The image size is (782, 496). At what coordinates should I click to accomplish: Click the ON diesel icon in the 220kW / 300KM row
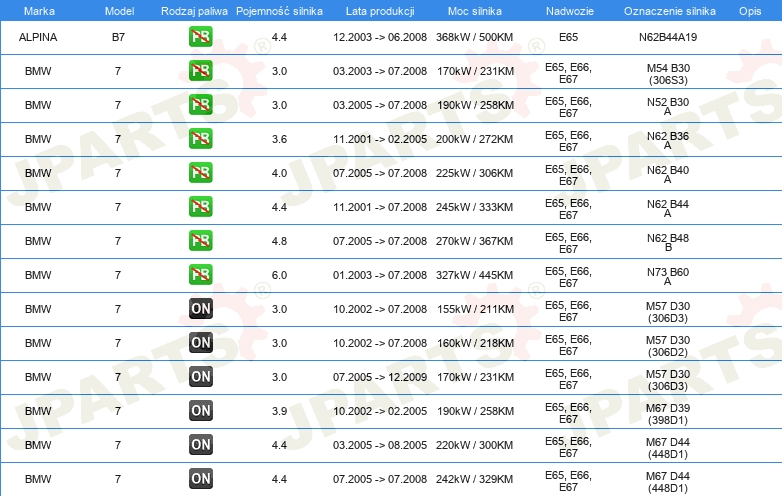pos(200,444)
